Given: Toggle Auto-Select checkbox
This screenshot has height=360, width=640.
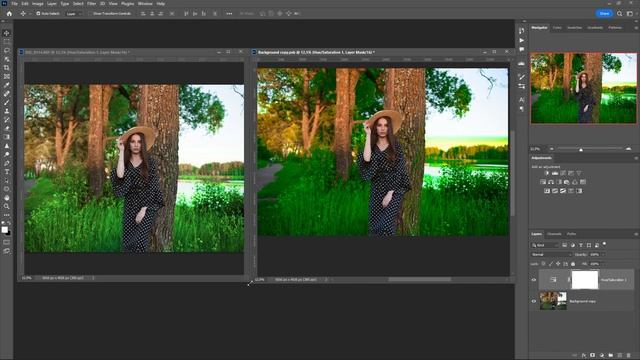Looking at the screenshot, I should pyautogui.click(x=38, y=13).
